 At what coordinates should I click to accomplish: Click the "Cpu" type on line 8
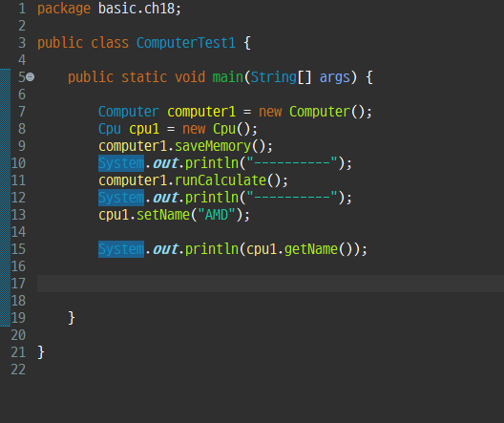[110, 129]
